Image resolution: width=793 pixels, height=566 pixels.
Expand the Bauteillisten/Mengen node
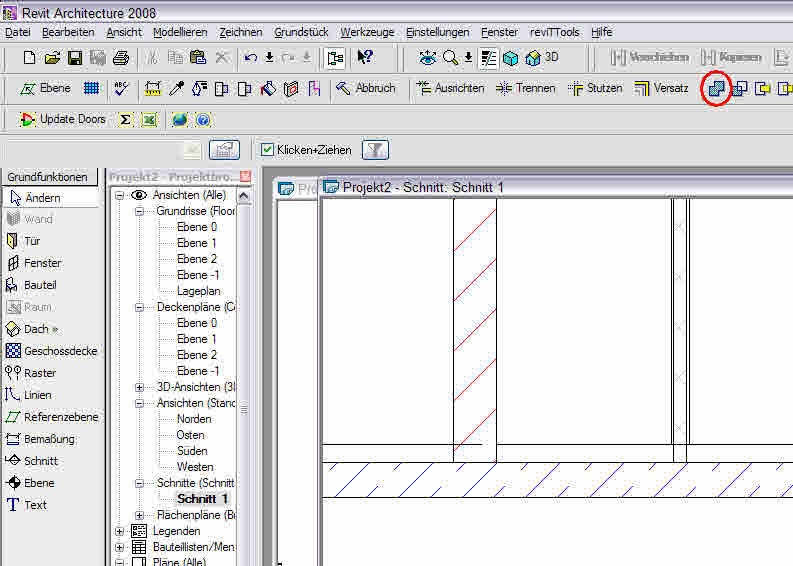(x=119, y=547)
